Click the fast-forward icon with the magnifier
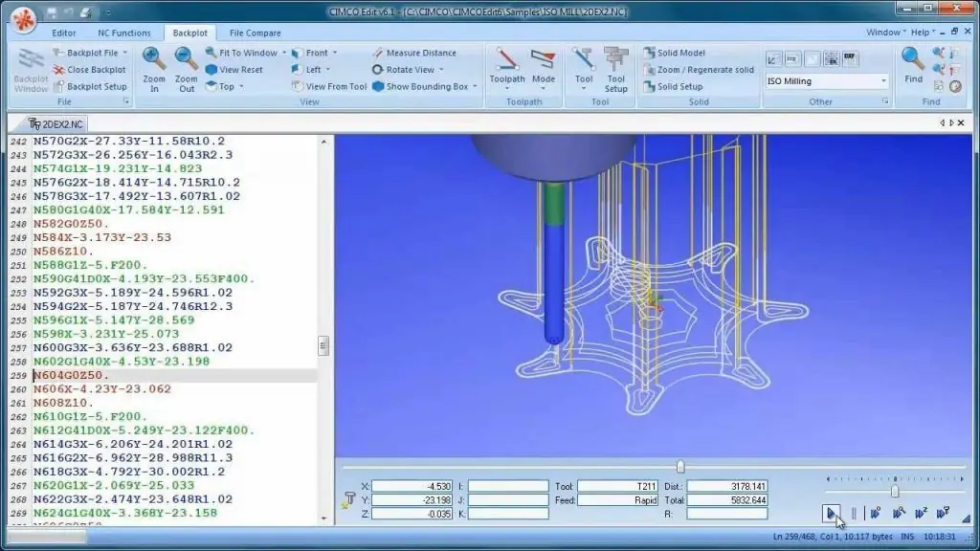980x551 pixels. [x=898, y=514]
